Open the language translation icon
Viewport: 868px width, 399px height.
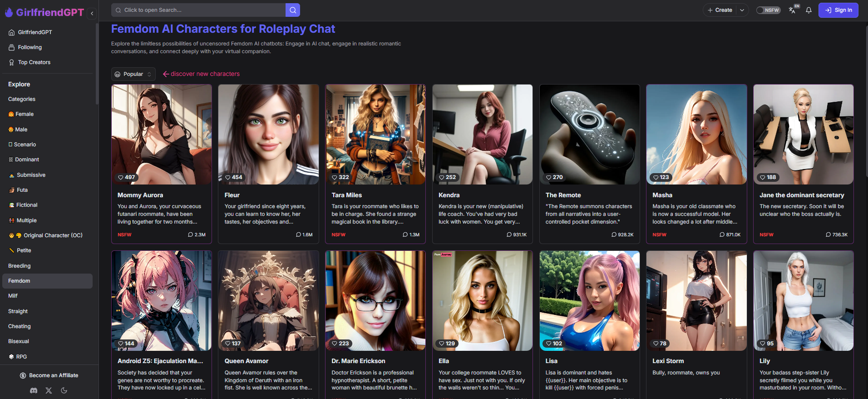point(792,10)
